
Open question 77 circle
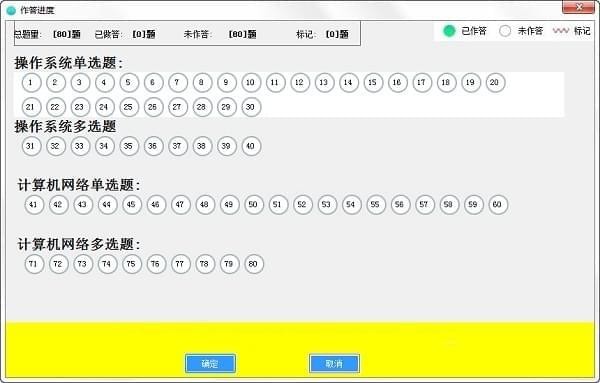pos(180,264)
